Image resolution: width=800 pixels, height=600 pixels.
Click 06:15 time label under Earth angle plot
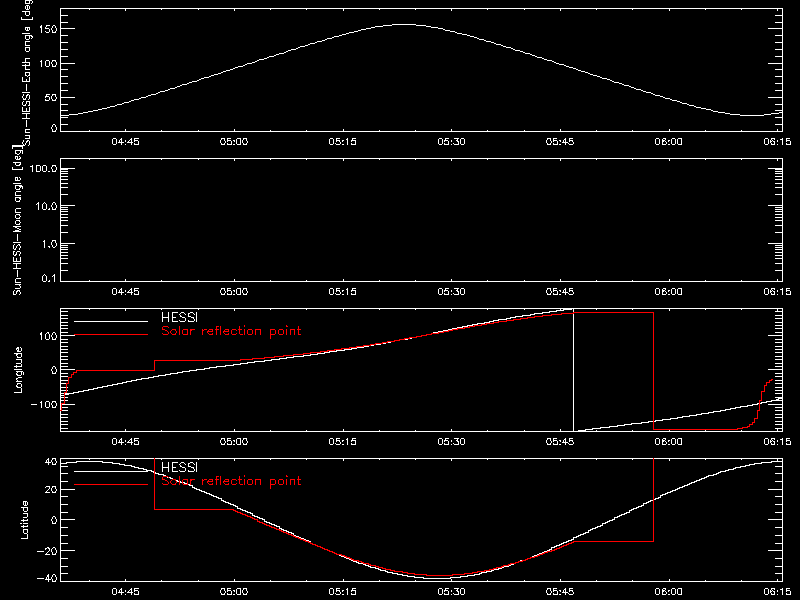pyautogui.click(x=777, y=142)
